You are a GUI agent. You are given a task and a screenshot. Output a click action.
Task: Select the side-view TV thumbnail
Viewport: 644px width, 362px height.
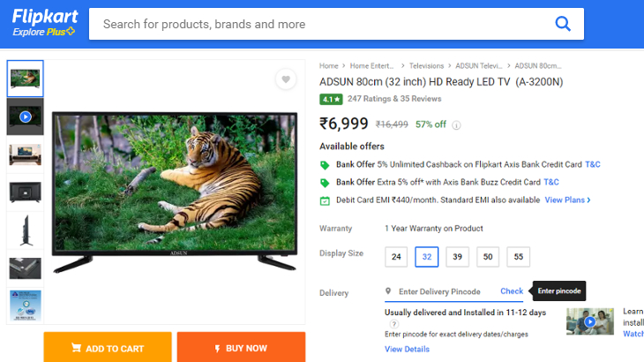click(25, 230)
